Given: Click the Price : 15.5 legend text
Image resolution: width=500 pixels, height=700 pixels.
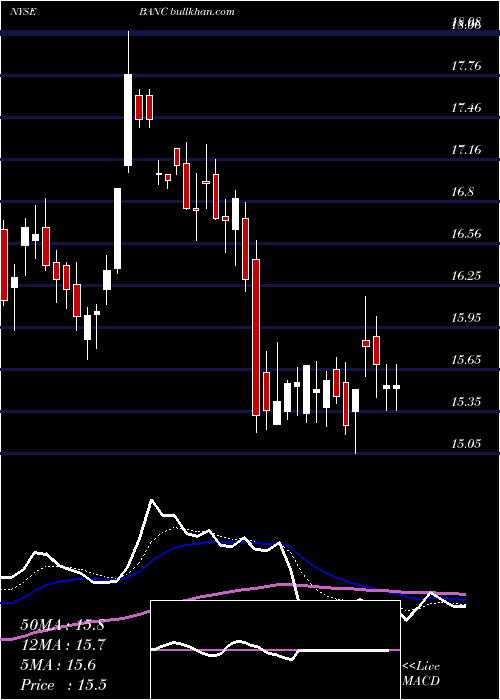Looking at the screenshot, I should 63,685.
